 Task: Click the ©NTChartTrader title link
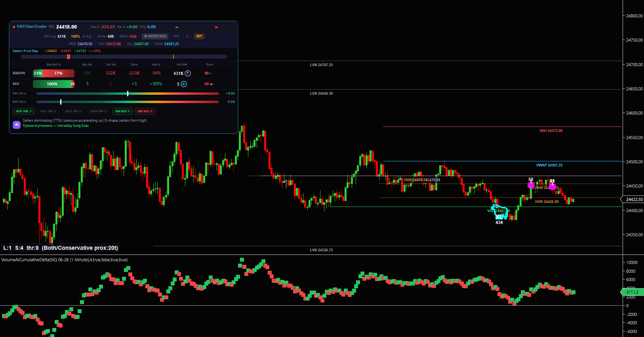coord(32,27)
